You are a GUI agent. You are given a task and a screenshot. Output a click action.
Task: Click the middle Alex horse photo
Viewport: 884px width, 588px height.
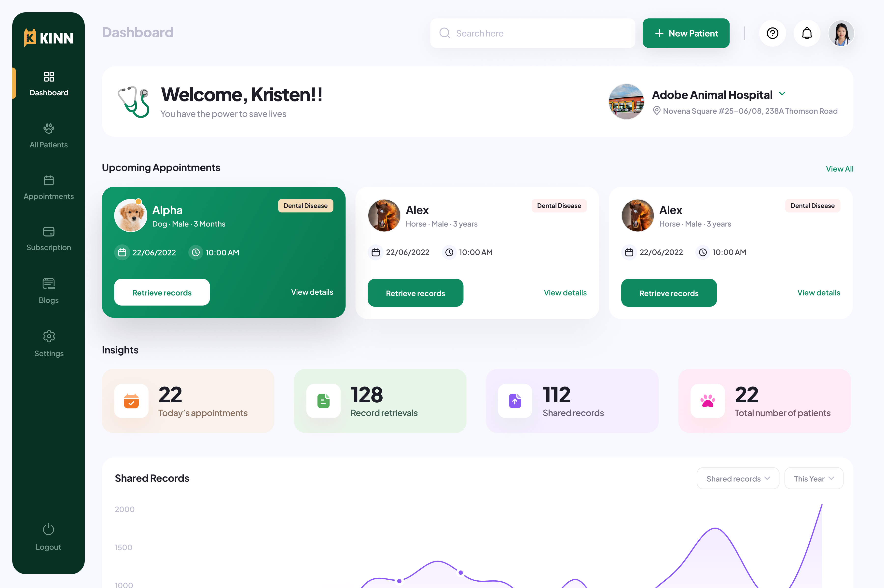384,215
